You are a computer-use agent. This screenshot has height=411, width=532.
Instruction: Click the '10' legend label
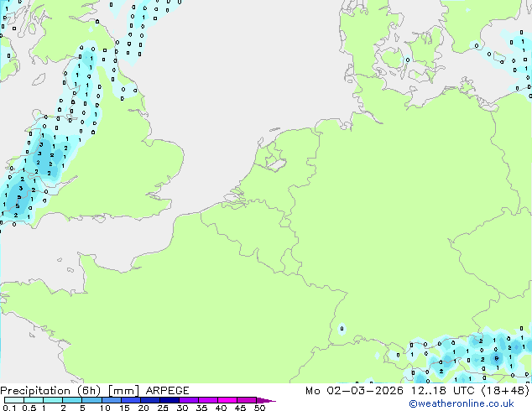coord(105,408)
